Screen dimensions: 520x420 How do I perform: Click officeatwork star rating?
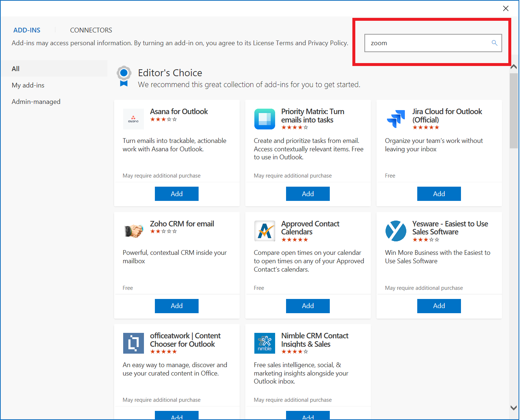tap(164, 352)
